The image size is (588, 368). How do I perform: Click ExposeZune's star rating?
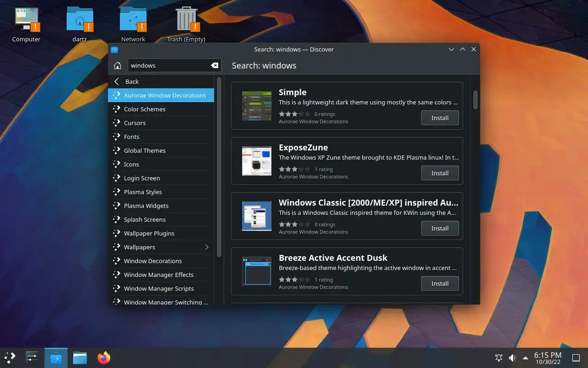[x=294, y=169]
